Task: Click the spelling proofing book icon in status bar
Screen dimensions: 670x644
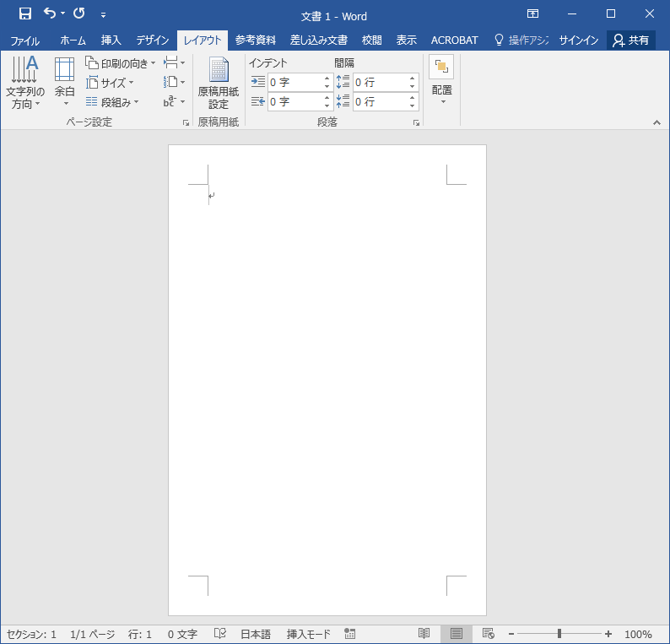Action: (220, 634)
